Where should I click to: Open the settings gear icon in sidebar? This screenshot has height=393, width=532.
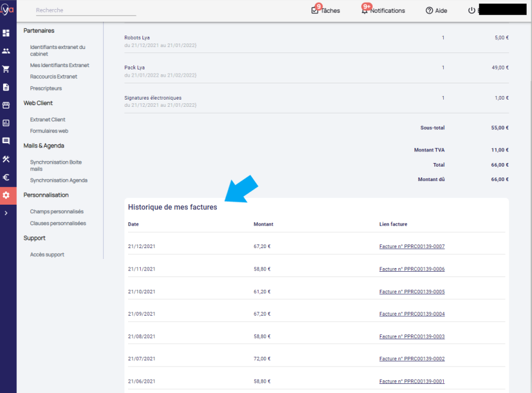pyautogui.click(x=6, y=196)
